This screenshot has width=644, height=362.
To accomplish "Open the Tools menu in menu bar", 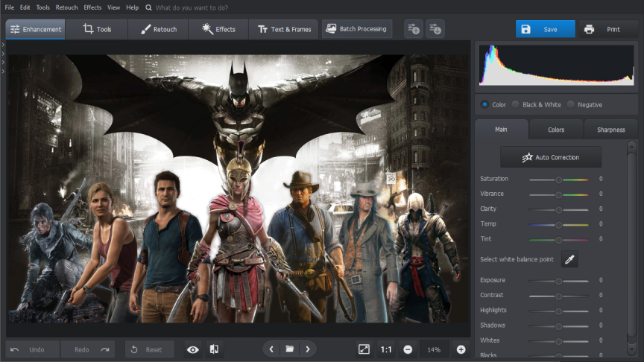I will (42, 7).
